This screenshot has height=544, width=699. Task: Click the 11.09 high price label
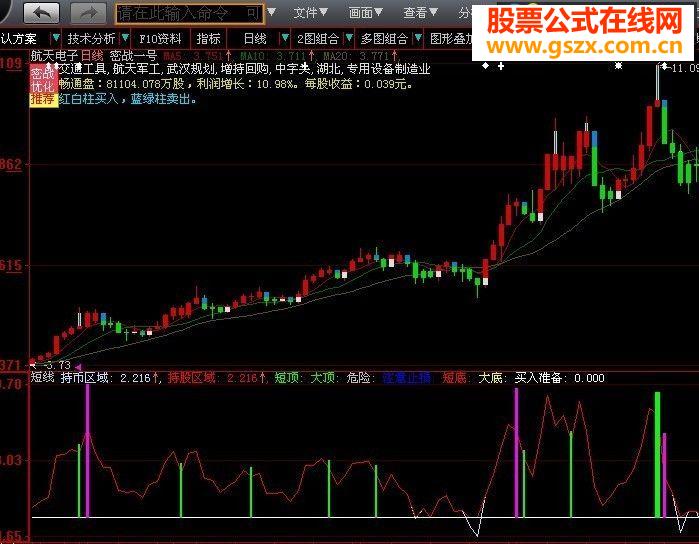coord(684,68)
